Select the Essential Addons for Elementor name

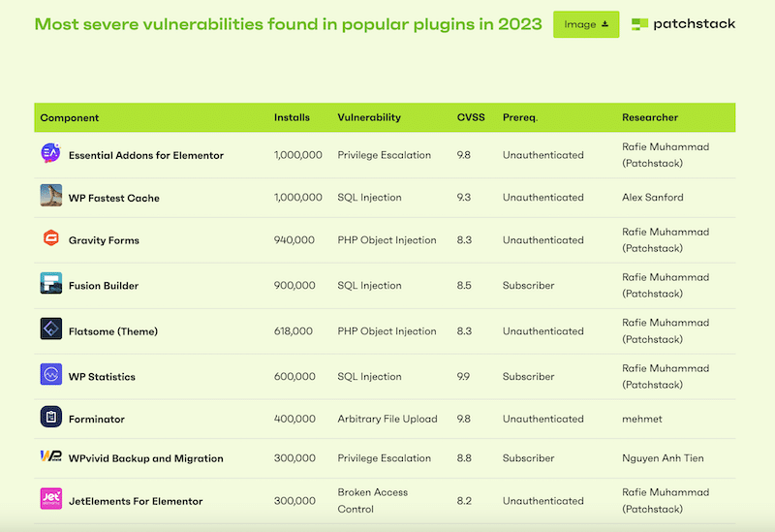(146, 155)
